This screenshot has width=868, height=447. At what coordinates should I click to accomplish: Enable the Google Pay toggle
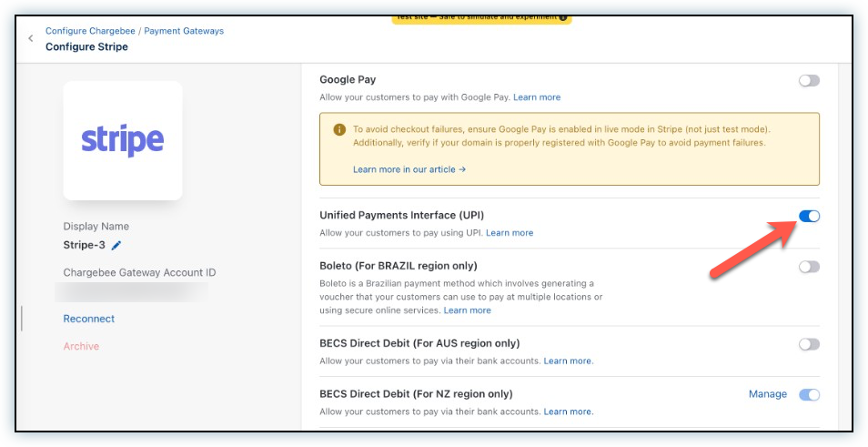(809, 81)
